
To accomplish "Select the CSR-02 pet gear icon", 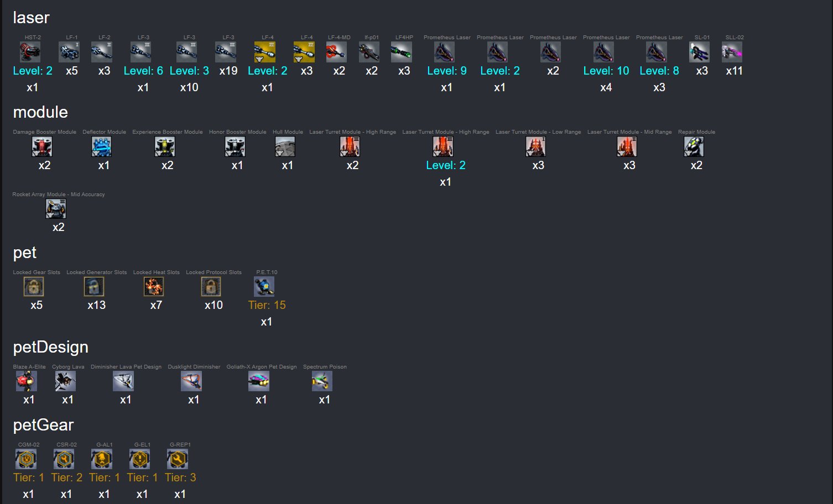I will click(x=64, y=459).
